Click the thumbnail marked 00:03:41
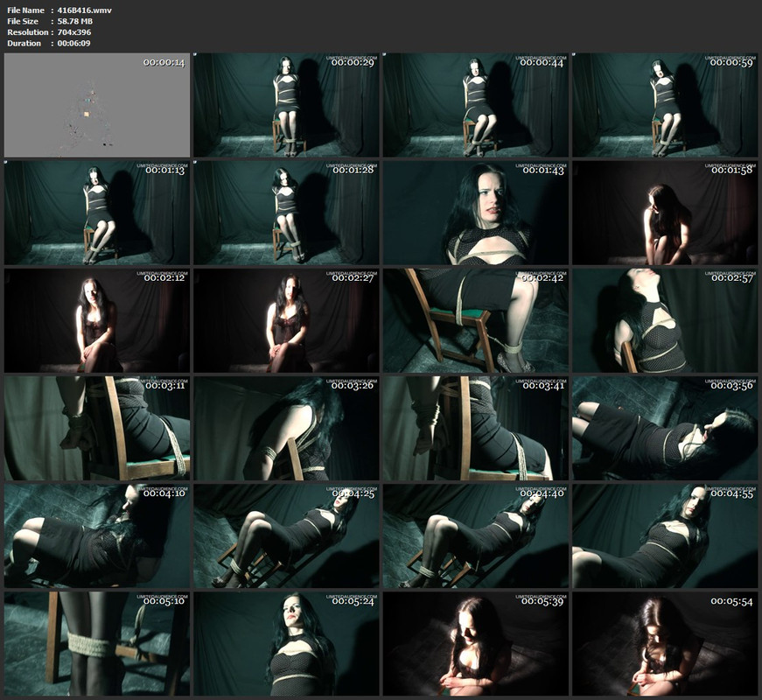This screenshot has height=700, width=762. (x=476, y=428)
